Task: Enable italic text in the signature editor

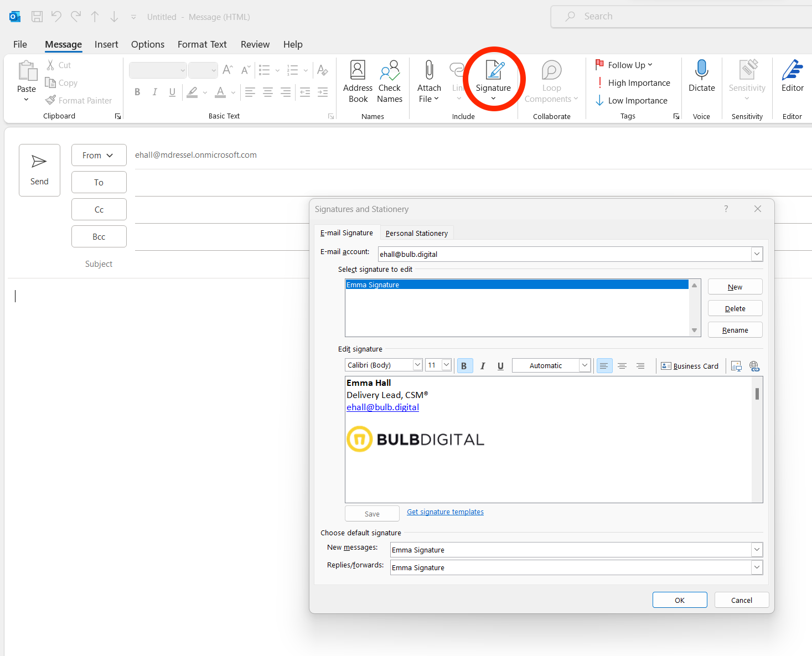Action: tap(482, 365)
